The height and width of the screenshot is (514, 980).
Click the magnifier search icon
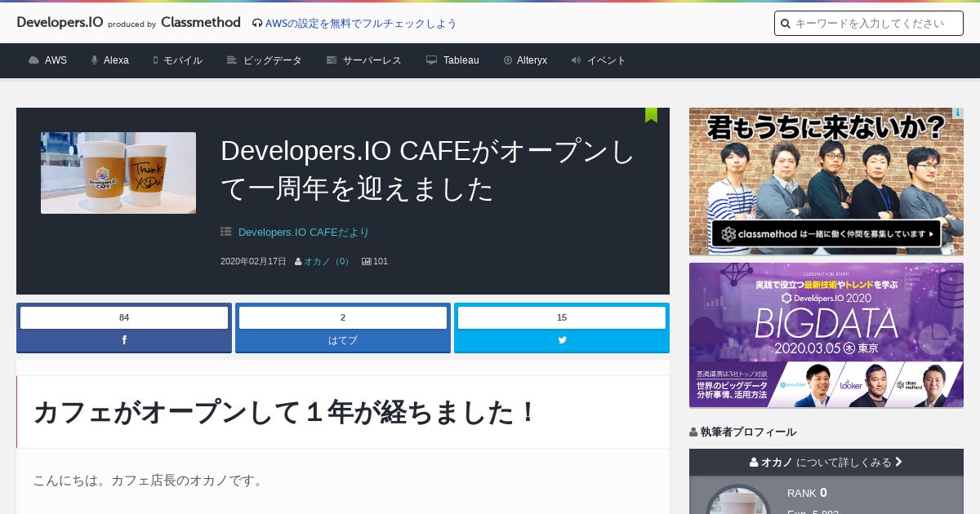pos(786,24)
